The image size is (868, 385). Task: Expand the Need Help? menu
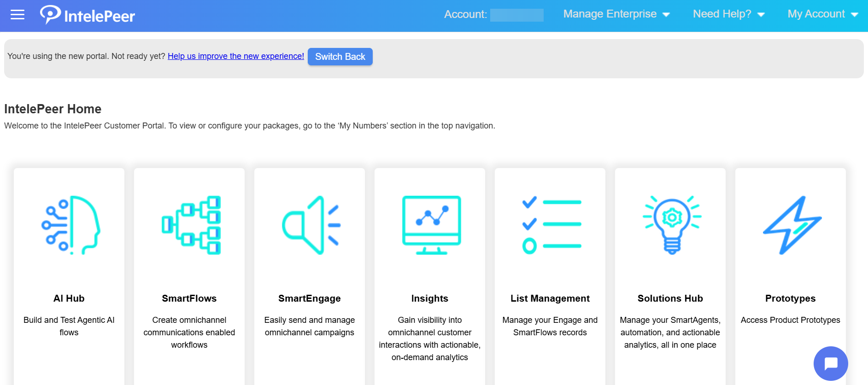click(x=728, y=14)
